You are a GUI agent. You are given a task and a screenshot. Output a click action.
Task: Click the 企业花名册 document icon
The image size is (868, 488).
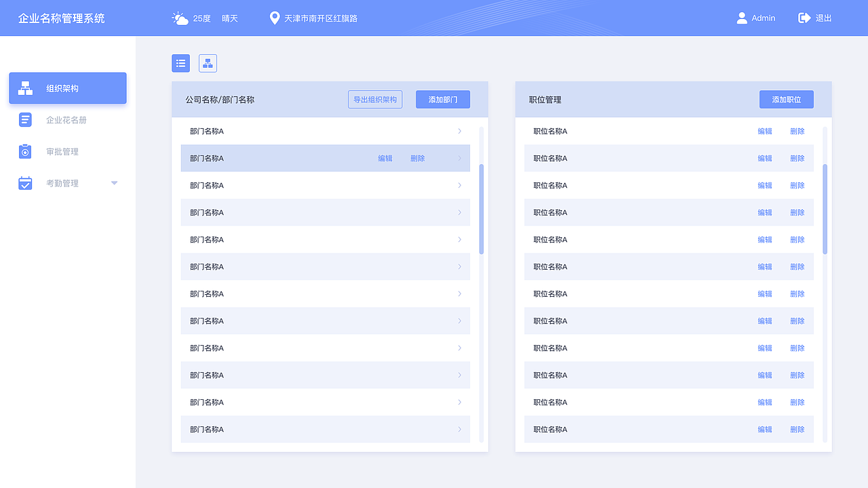[x=25, y=120]
